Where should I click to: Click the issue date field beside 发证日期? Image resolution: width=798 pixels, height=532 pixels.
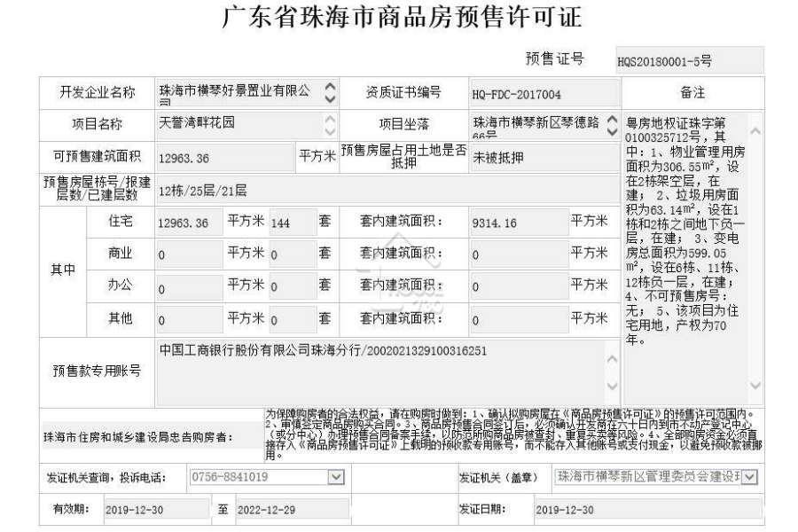tap(648, 509)
